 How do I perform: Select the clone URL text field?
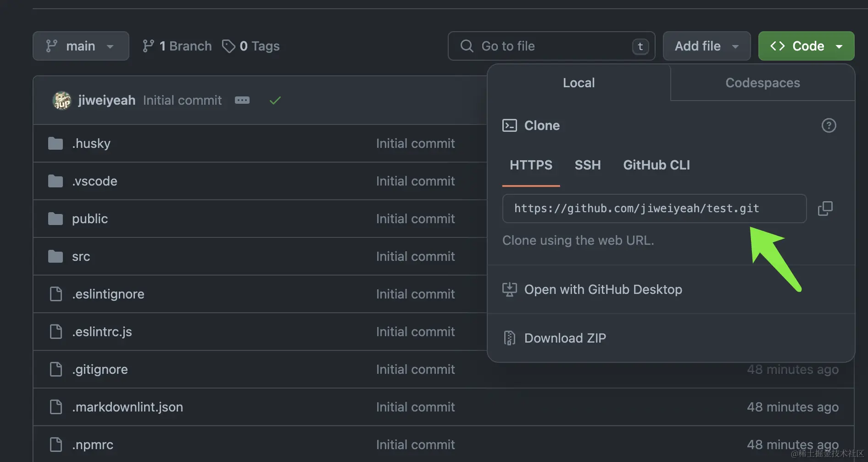click(x=654, y=208)
